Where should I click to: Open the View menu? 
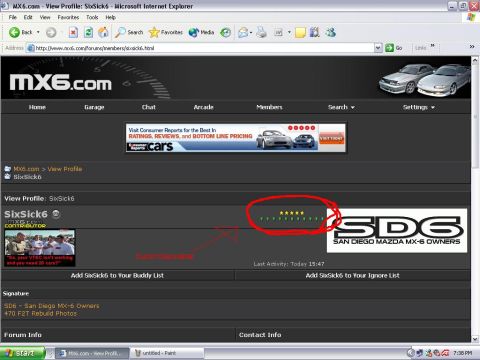(x=45, y=17)
